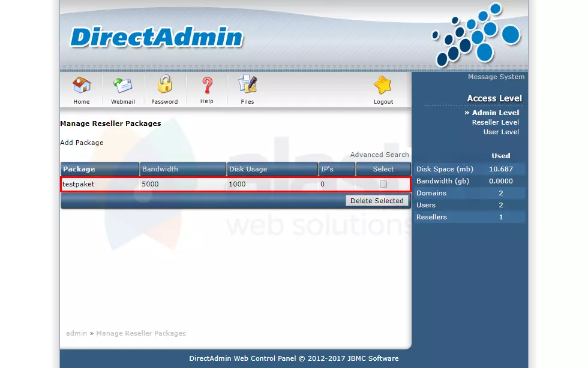Click Disk Space (mb) stat label

coord(445,169)
